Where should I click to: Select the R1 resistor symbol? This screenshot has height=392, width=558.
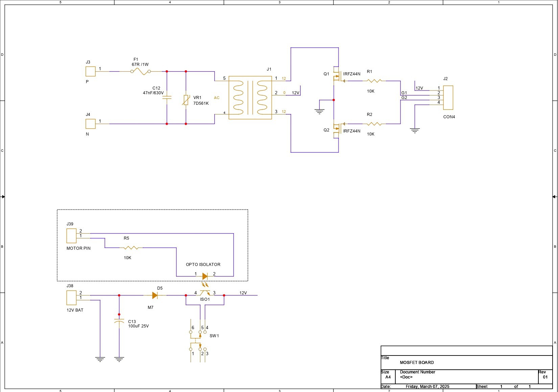click(x=374, y=81)
